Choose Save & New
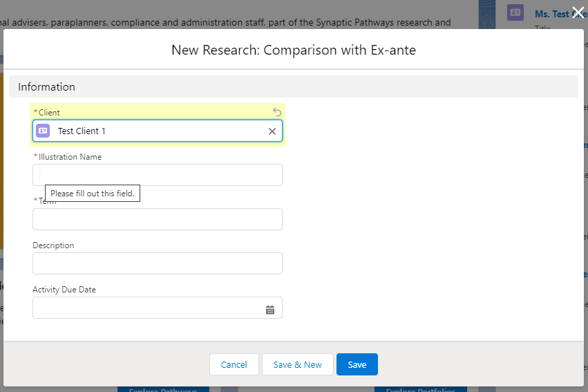This screenshot has height=392, width=588. click(x=297, y=364)
